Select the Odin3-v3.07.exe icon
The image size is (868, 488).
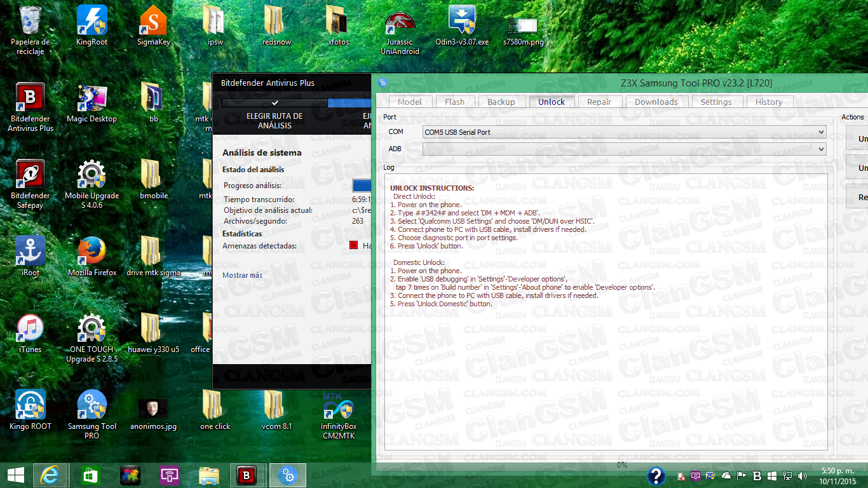[x=462, y=25]
